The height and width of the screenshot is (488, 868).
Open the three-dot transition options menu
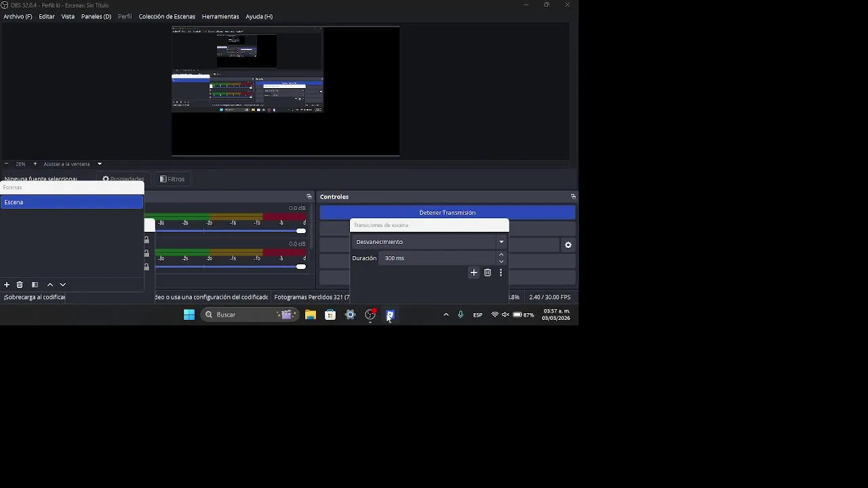click(x=500, y=272)
